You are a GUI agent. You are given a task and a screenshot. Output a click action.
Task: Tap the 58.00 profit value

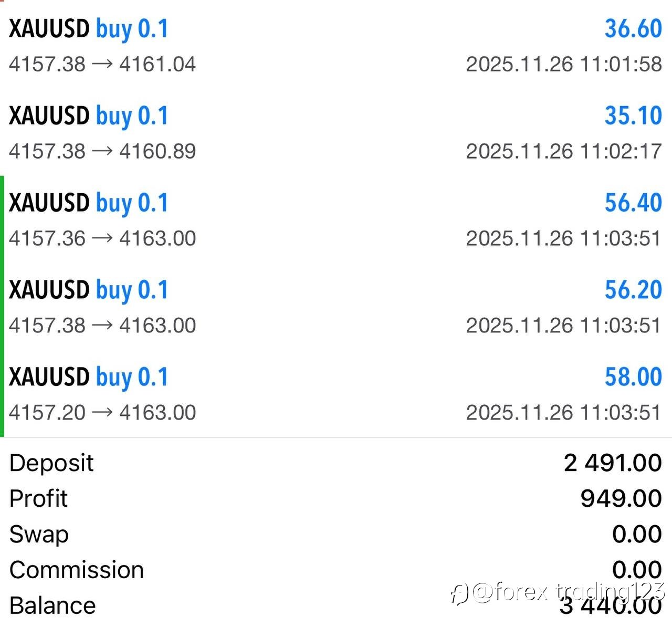[x=633, y=378]
